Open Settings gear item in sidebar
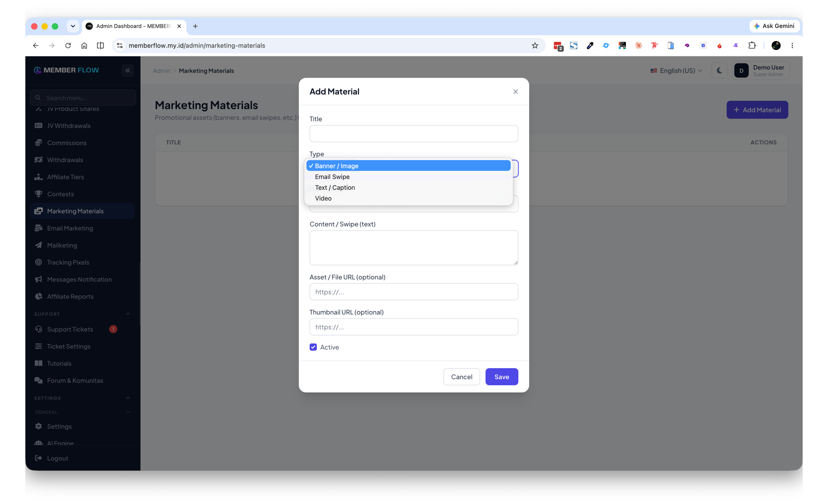The height and width of the screenshot is (504, 828). 82,426
